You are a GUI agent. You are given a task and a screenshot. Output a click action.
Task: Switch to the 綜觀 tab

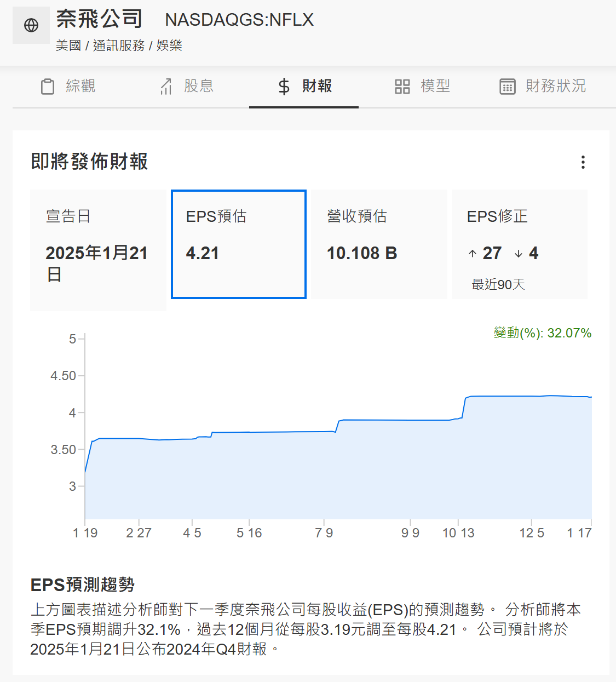click(x=68, y=87)
